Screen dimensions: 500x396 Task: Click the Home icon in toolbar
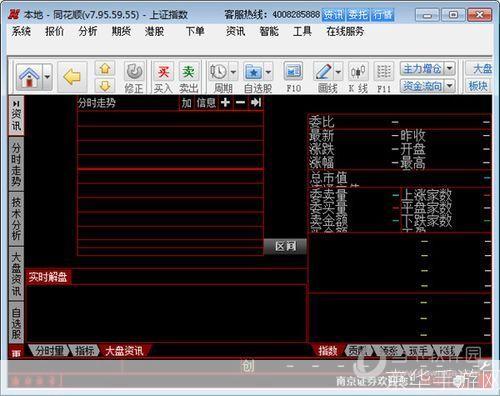click(x=29, y=77)
